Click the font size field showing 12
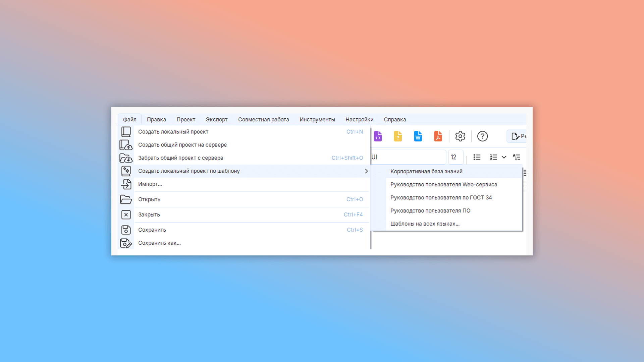The width and height of the screenshot is (644, 362). click(x=455, y=157)
